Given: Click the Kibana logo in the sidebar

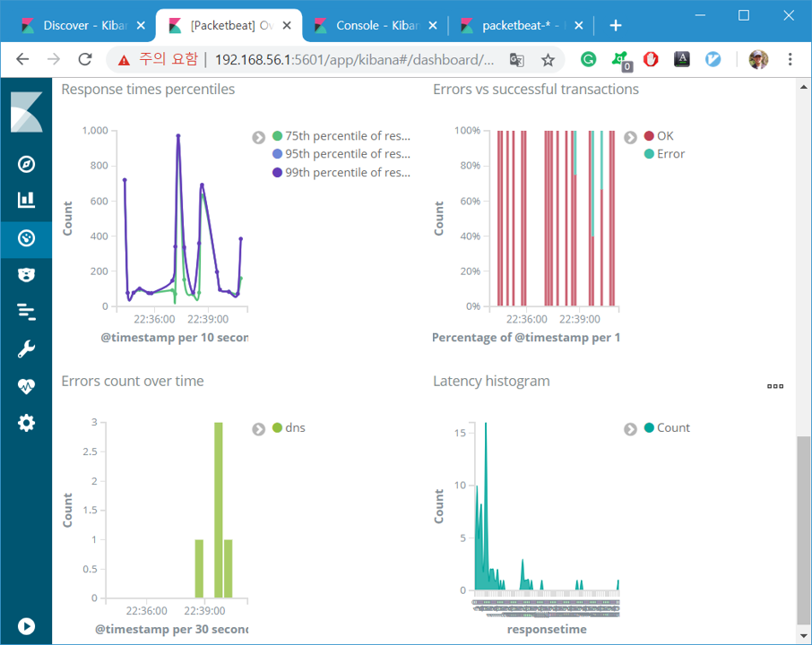Looking at the screenshot, I should 26,112.
